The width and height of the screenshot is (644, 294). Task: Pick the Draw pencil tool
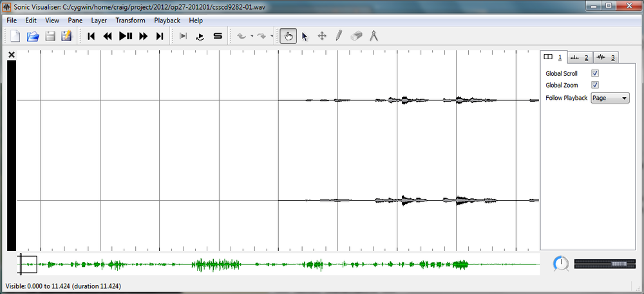(338, 36)
